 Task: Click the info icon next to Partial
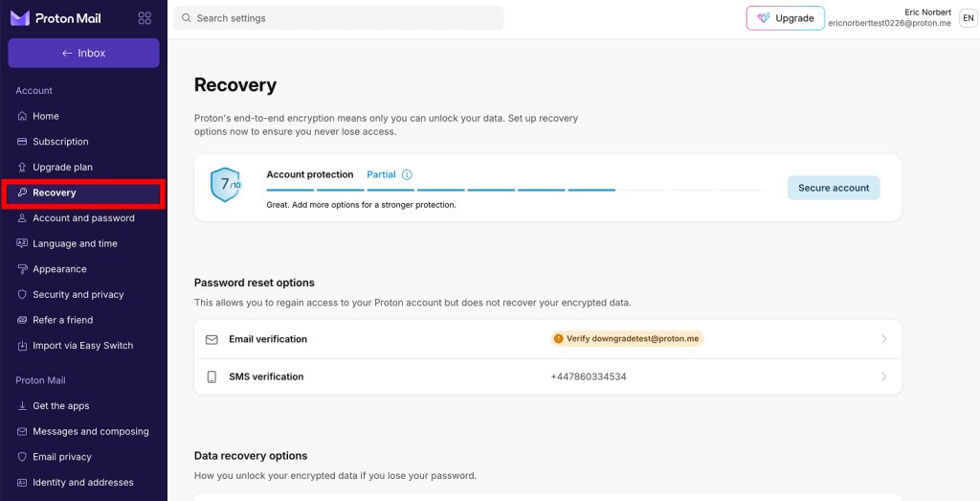[x=407, y=174]
